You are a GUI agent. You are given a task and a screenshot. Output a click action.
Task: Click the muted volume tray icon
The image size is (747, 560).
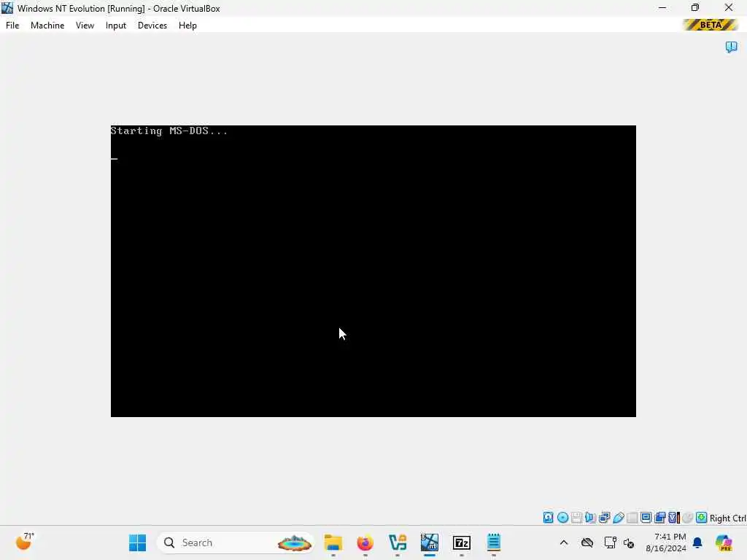[628, 543]
